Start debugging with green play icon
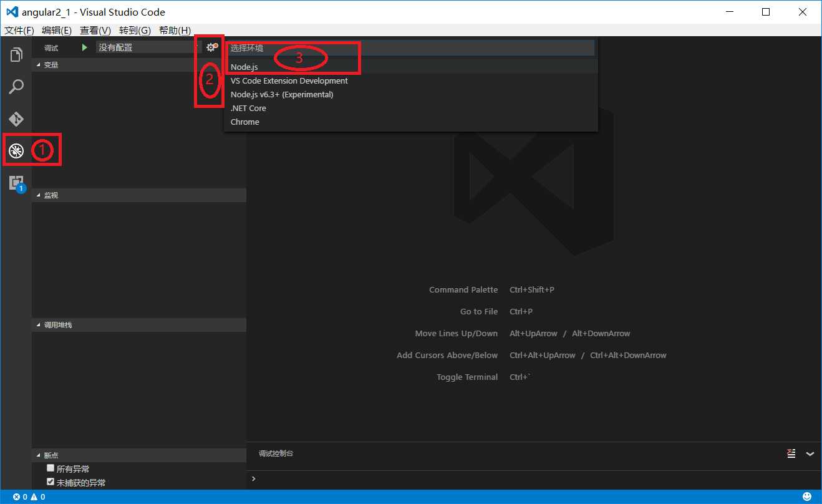 coord(85,47)
